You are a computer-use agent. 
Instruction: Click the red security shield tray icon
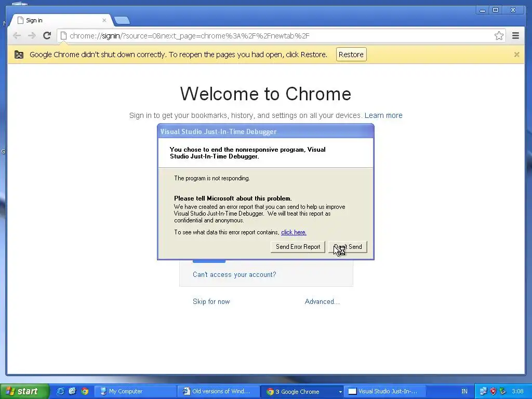[x=494, y=391]
